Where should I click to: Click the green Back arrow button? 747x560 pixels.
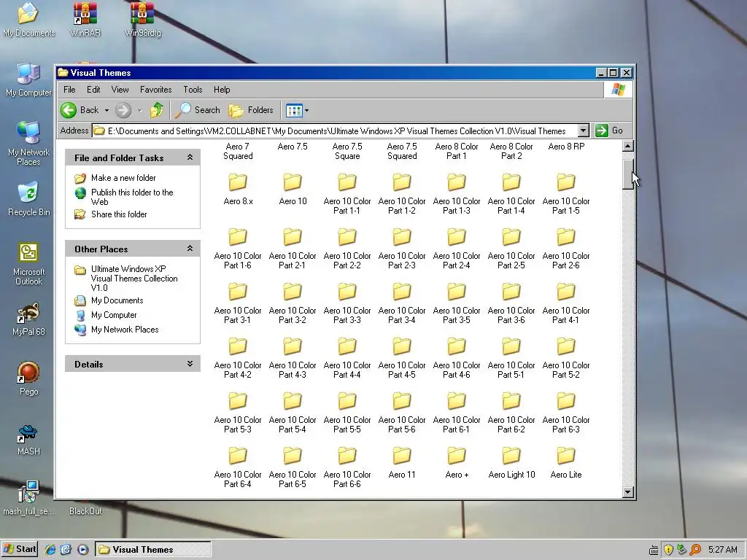(x=69, y=110)
